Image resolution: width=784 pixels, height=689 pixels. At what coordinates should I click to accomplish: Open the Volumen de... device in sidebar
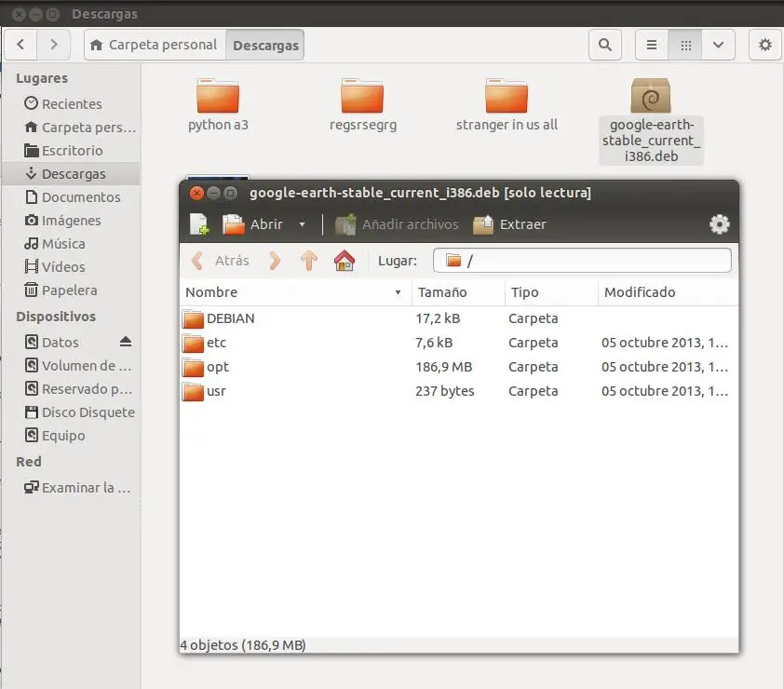click(x=72, y=366)
